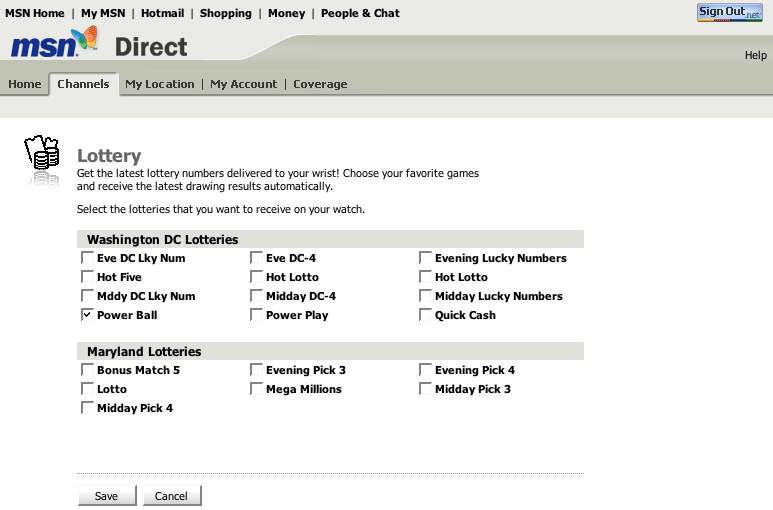Click the Cancel button
Image resolution: width=773 pixels, height=510 pixels.
pyautogui.click(x=172, y=496)
